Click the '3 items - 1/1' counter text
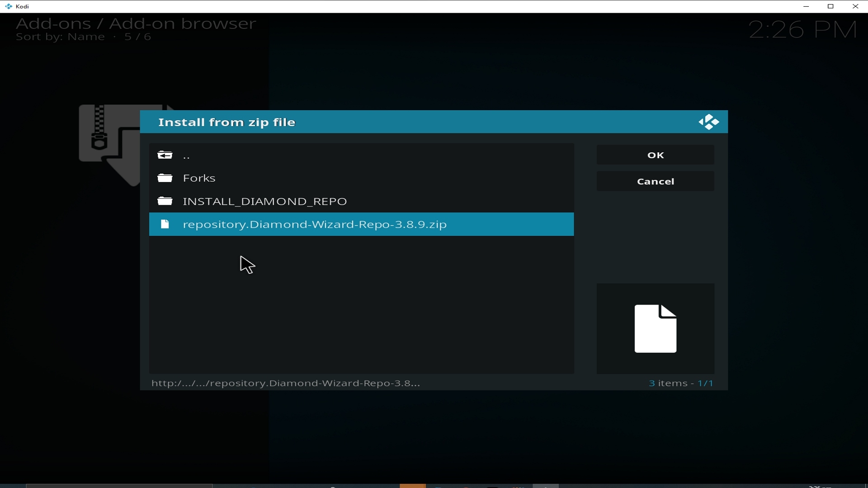Viewport: 868px width, 488px height. point(681,384)
